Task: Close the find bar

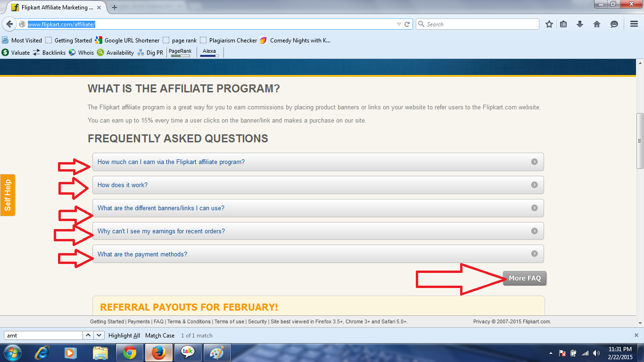Action: (636, 335)
